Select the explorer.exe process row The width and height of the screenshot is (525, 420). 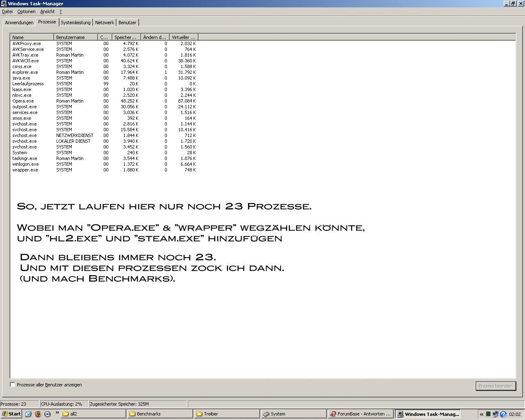click(x=104, y=72)
